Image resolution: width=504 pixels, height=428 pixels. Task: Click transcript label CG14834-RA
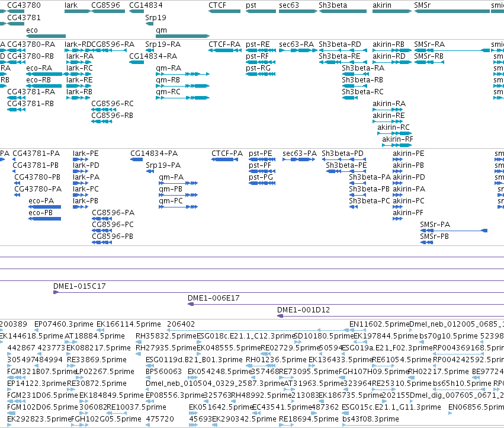coord(153,56)
